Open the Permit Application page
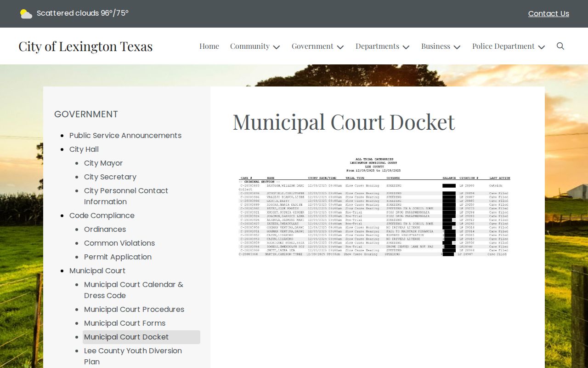Viewport: 588px width, 368px height. pos(118,257)
